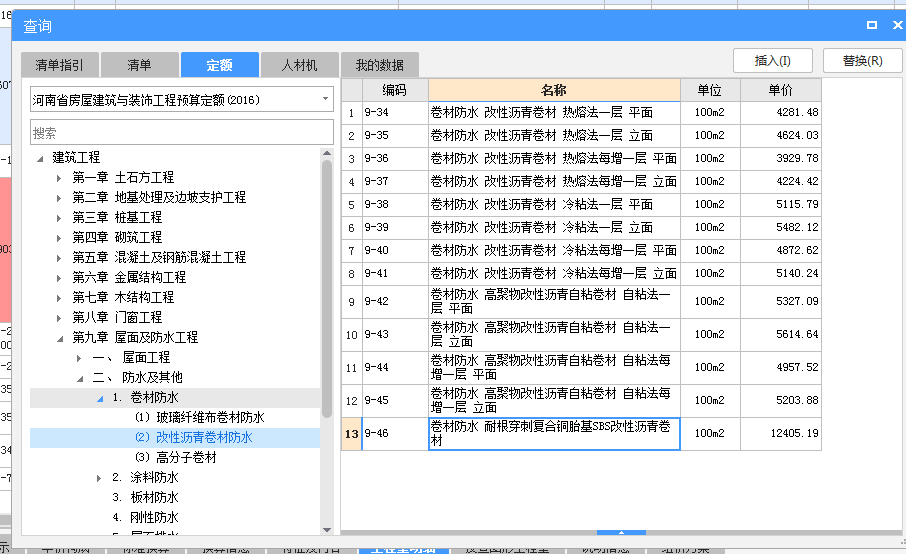The width and height of the screenshot is (906, 554).
Task: Open the 人材机 tab
Action: [x=299, y=65]
